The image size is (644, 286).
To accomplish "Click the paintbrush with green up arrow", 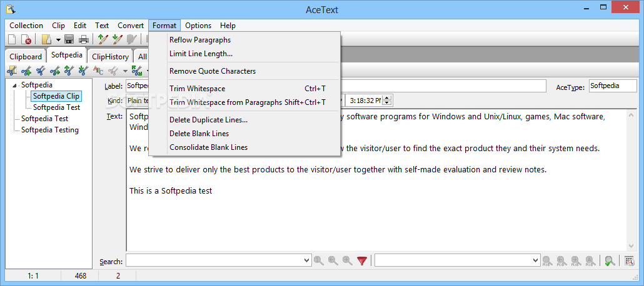I will click(103, 39).
